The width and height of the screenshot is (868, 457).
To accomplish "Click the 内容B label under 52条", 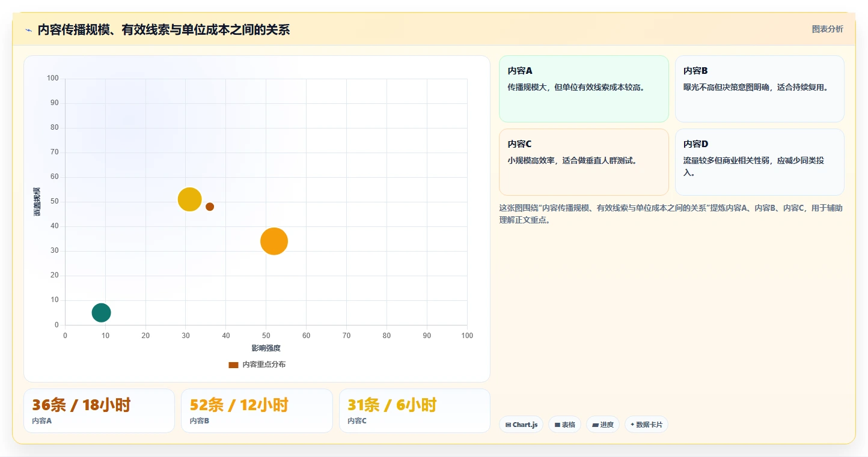I will pos(199,421).
